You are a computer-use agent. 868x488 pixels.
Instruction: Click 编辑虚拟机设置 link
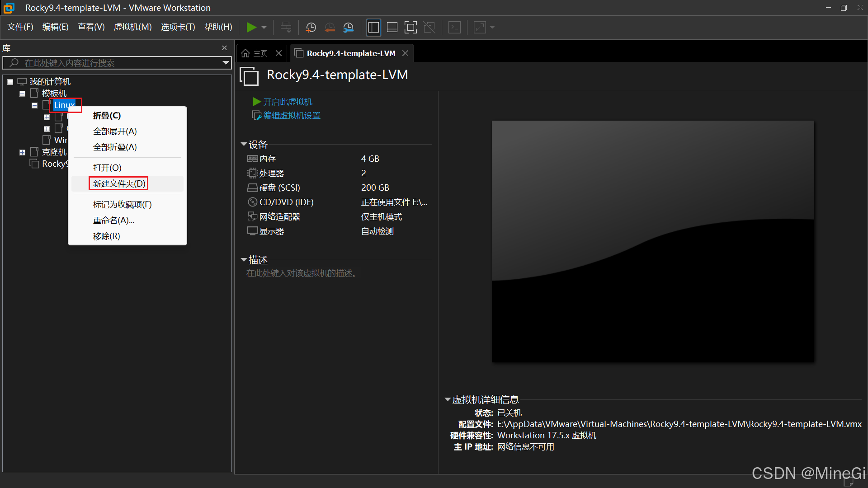click(292, 116)
